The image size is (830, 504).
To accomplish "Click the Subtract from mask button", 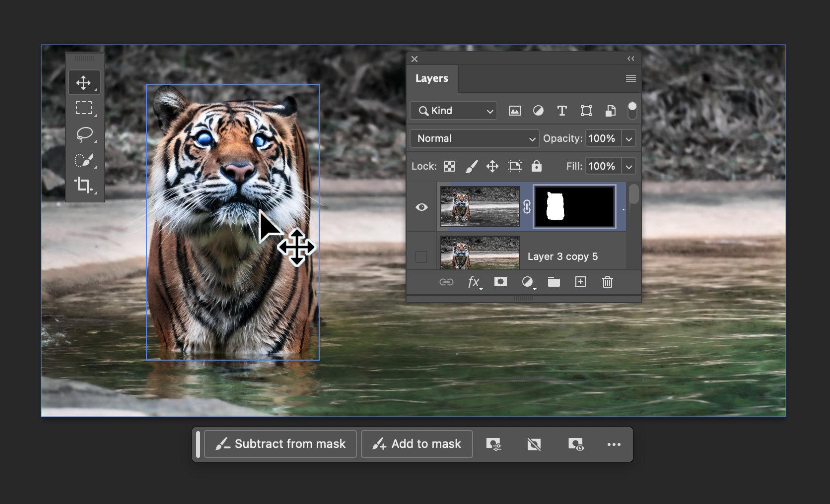I will (x=280, y=444).
